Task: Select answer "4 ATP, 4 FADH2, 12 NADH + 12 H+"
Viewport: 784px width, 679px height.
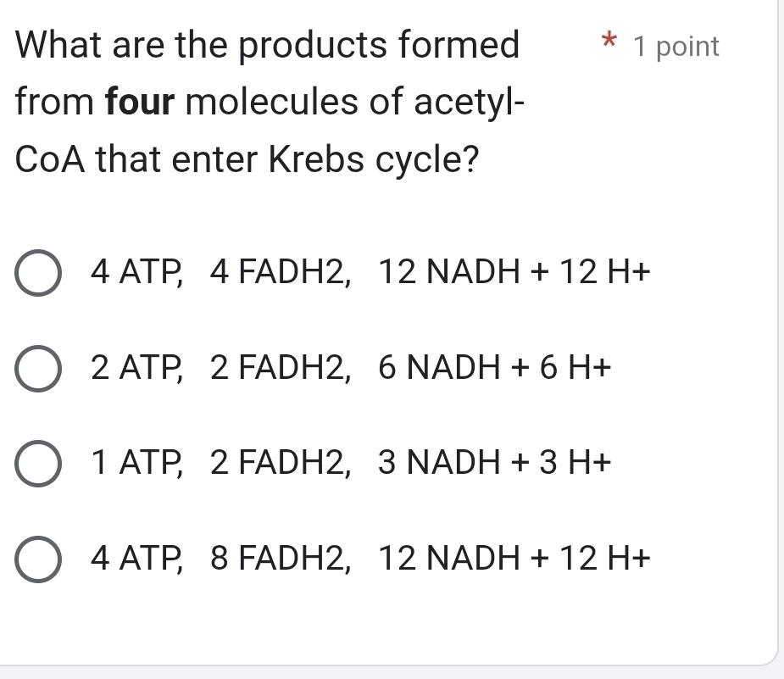Action: 370,271
